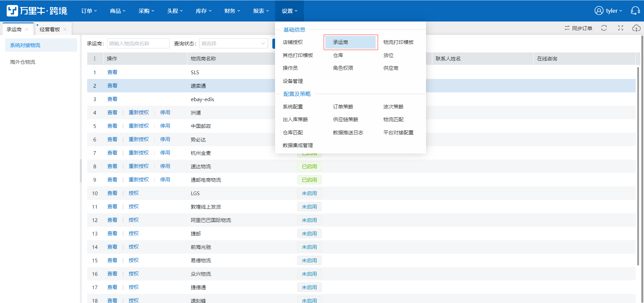The width and height of the screenshot is (644, 303).
Task: Open the column settings dots icon
Action: click(x=95, y=58)
